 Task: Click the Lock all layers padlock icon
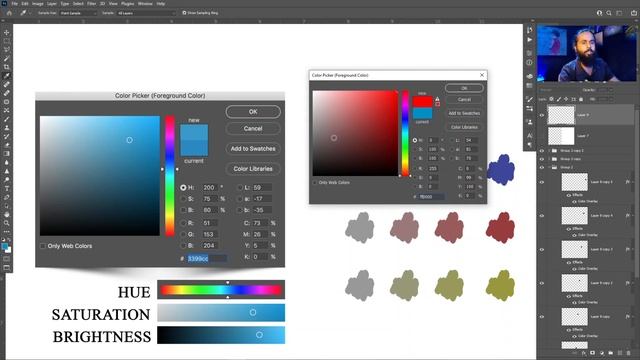[x=581, y=99]
